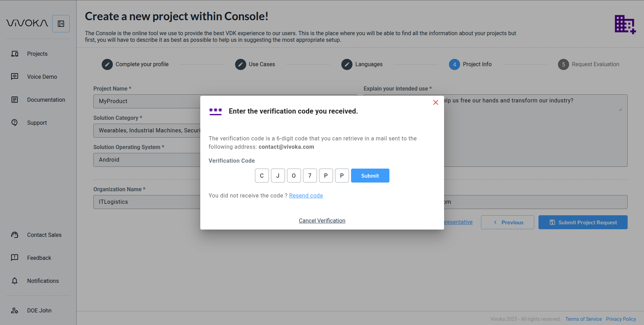
Task: Click the Documentation sidebar icon
Action: [15, 100]
